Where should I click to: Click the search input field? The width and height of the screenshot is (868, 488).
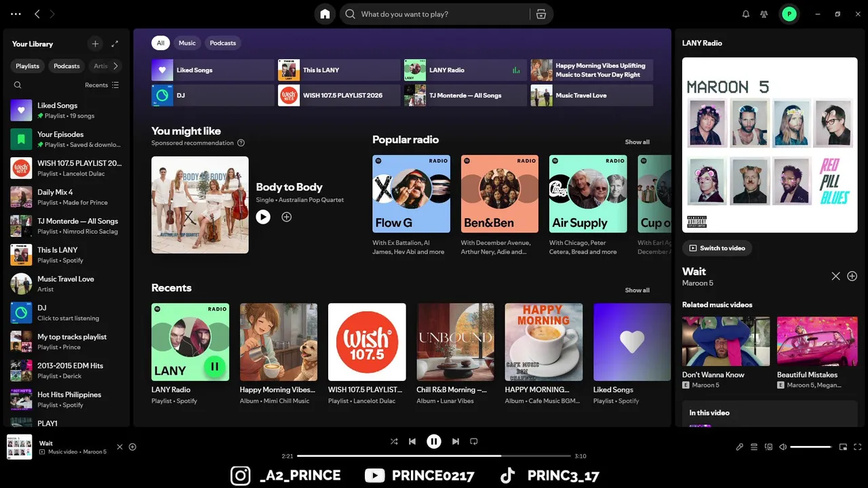tap(444, 14)
